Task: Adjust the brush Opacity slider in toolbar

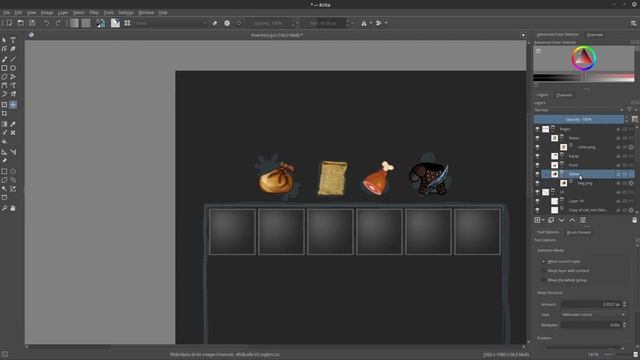Action: click(268, 23)
